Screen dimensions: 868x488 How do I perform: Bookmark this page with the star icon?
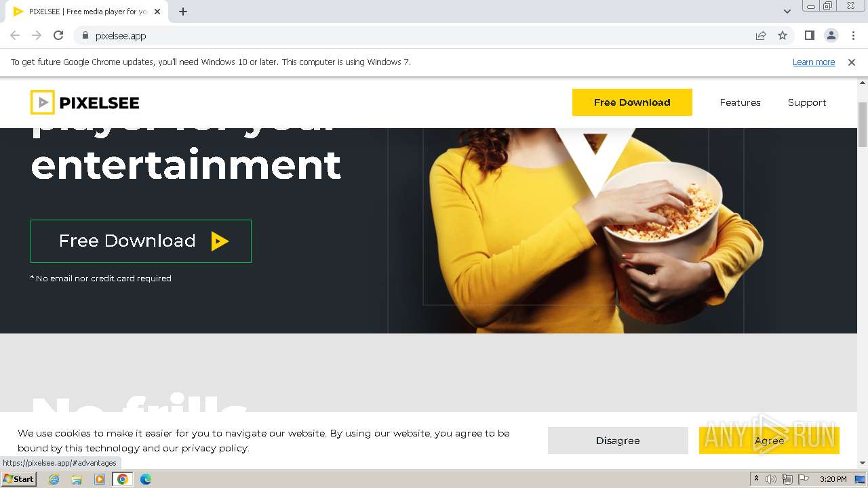(x=783, y=35)
